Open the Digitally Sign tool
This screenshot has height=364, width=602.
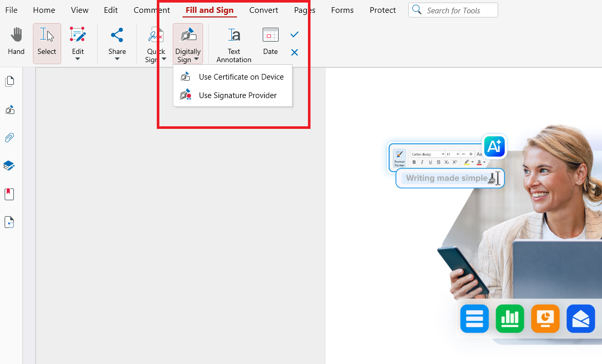188,41
